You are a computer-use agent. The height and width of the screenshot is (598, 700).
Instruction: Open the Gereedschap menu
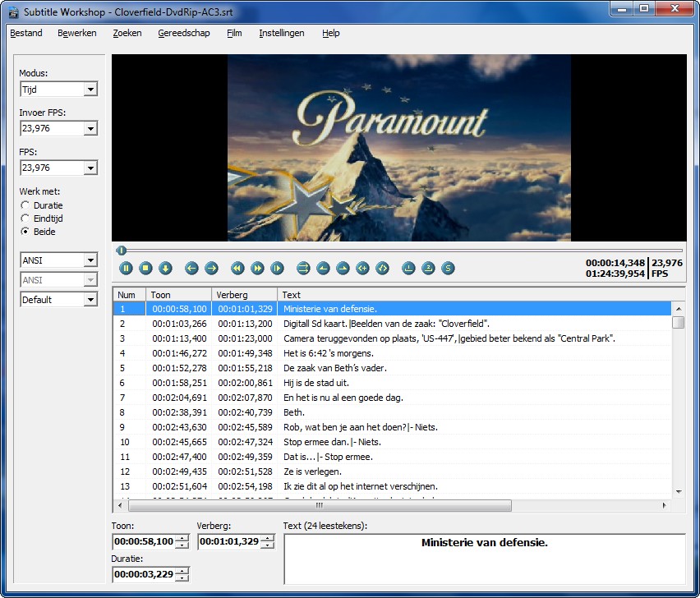[x=183, y=33]
